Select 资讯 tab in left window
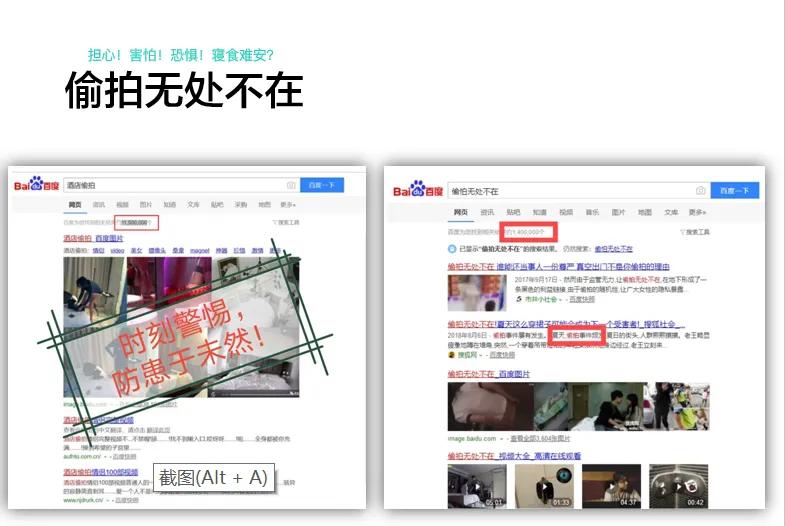This screenshot has height=526, width=785. click(x=99, y=205)
